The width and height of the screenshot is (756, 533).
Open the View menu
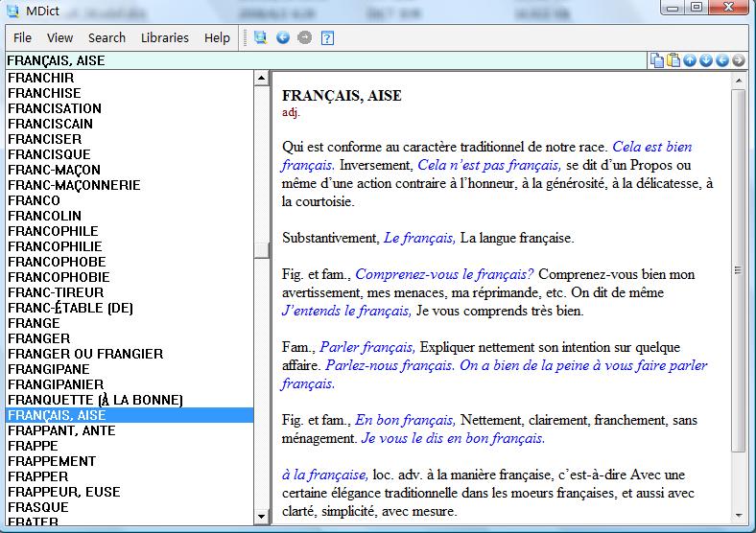pos(59,37)
